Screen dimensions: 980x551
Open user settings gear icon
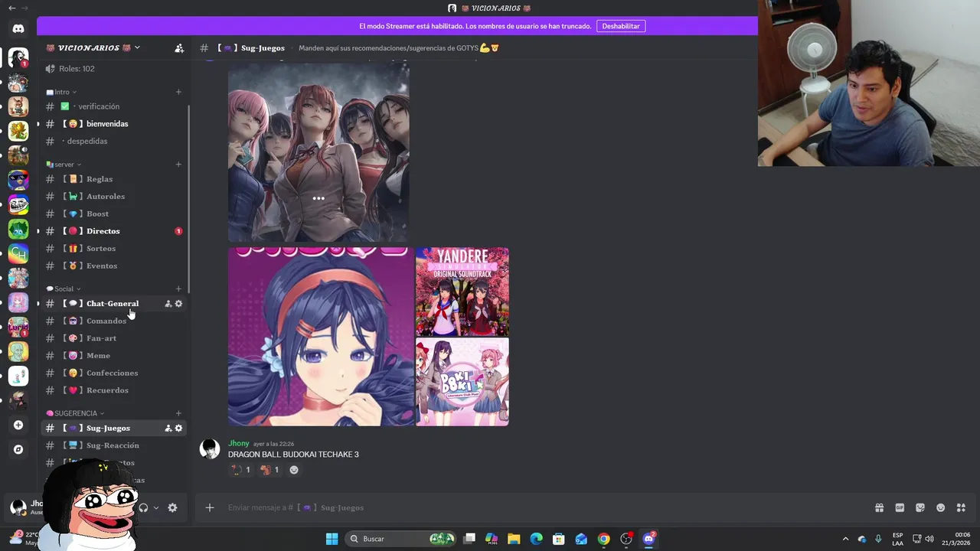[172, 507]
